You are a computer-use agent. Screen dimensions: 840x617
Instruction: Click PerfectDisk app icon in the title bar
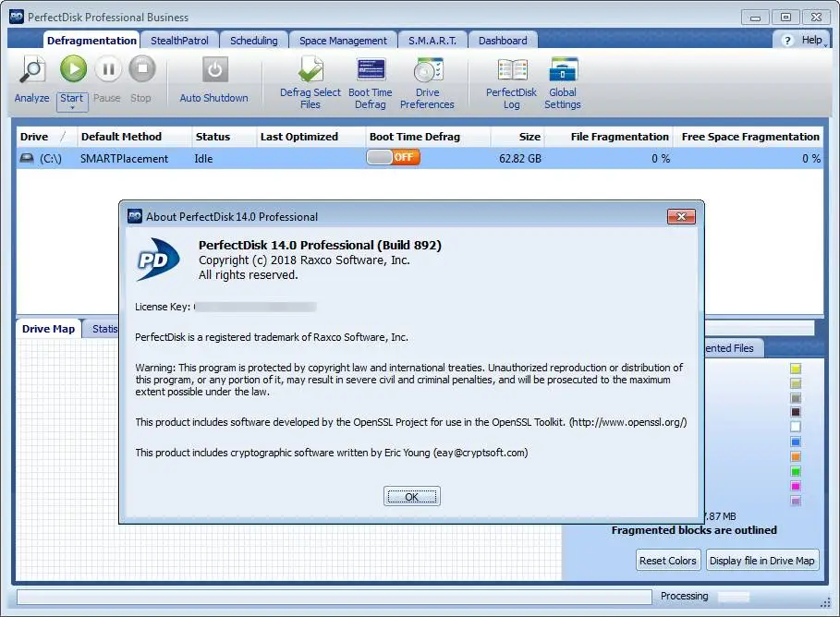click(17, 17)
